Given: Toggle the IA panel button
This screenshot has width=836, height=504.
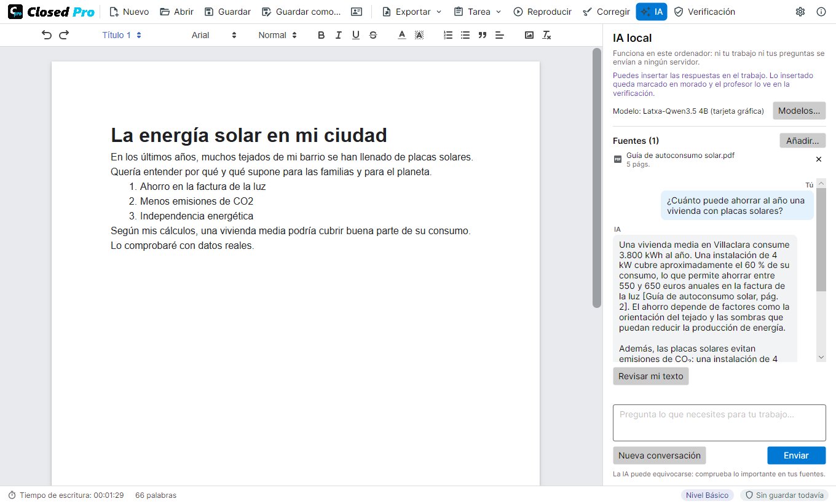Looking at the screenshot, I should 652,12.
